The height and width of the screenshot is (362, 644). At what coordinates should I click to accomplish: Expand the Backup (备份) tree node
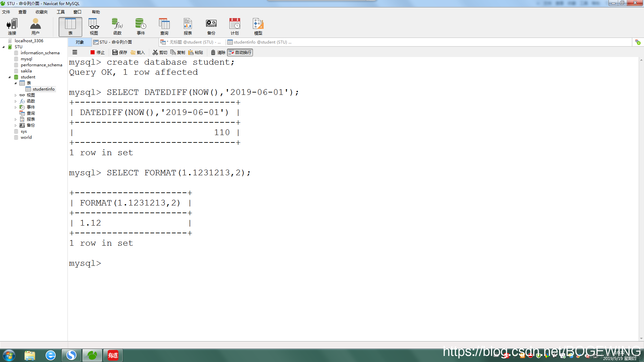15,125
